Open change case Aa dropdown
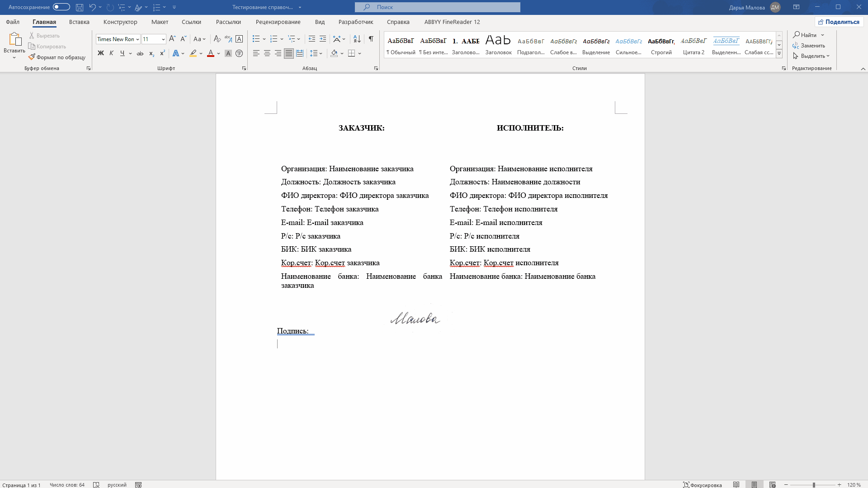 pos(199,39)
